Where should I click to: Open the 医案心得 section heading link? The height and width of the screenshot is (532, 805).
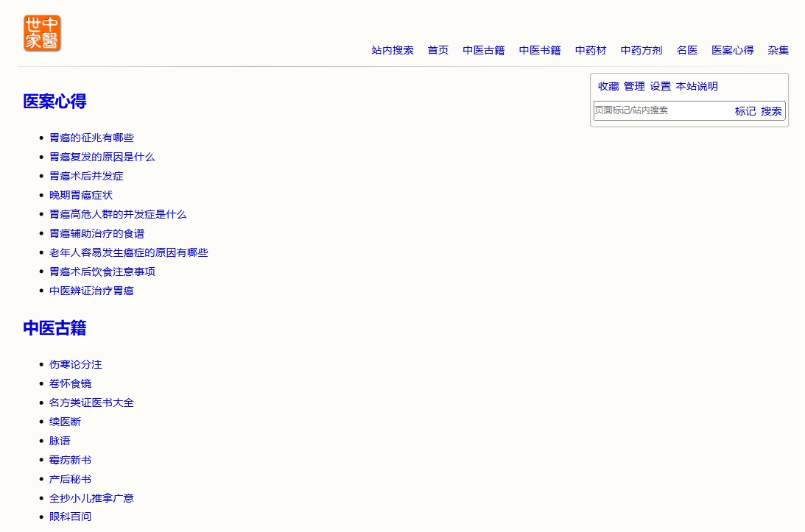pyautogui.click(x=55, y=102)
